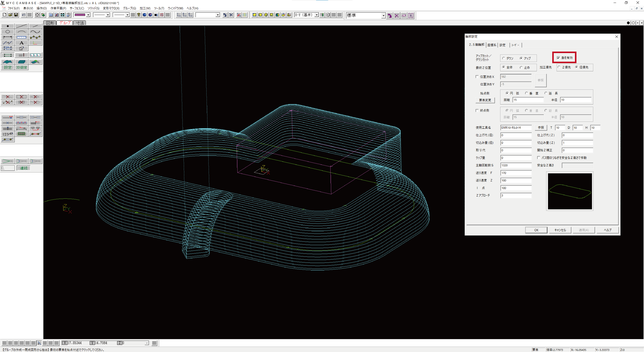Click the Z-X axis plane icon
The width and height of the screenshot is (644, 352).
pos(190,15)
